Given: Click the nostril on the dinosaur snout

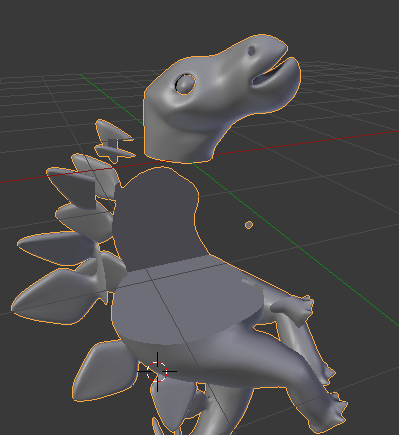Looking at the screenshot, I should point(251,51).
